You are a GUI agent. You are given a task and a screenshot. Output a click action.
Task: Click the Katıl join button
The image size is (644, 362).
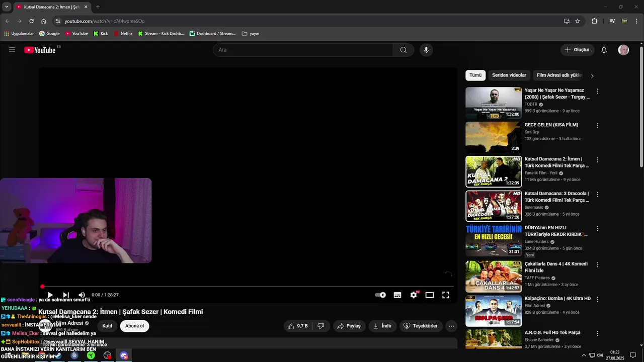pyautogui.click(x=107, y=326)
